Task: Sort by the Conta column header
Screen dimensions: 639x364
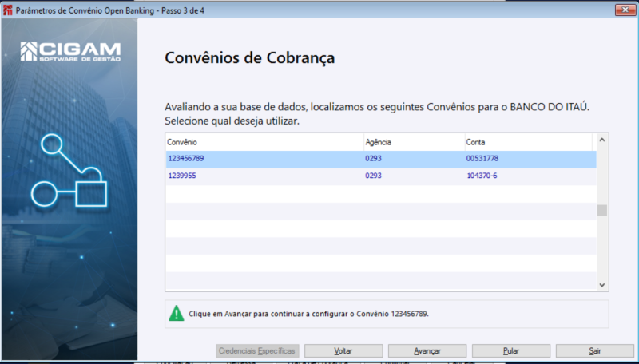Action: click(529, 143)
